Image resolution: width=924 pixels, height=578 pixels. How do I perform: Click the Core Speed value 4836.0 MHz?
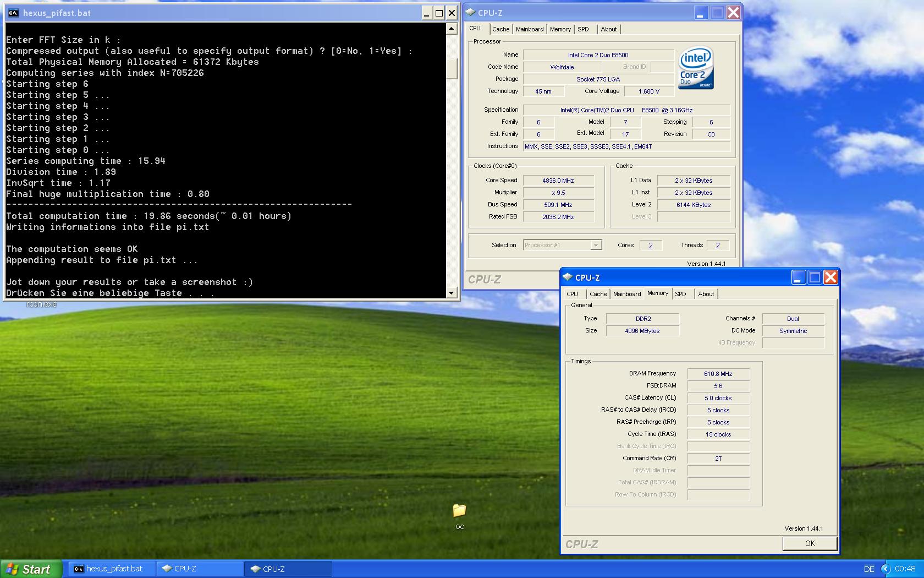[558, 181]
